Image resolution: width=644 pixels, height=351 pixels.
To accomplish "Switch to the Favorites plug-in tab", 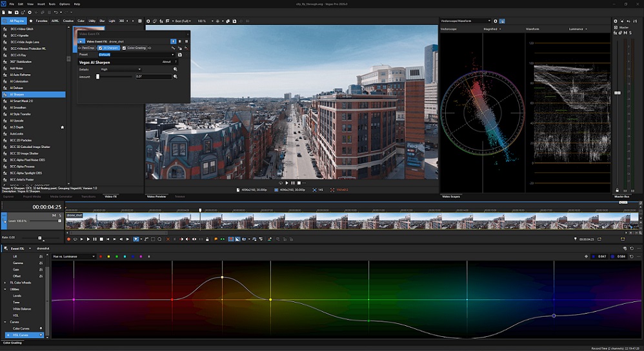I will coord(39,21).
